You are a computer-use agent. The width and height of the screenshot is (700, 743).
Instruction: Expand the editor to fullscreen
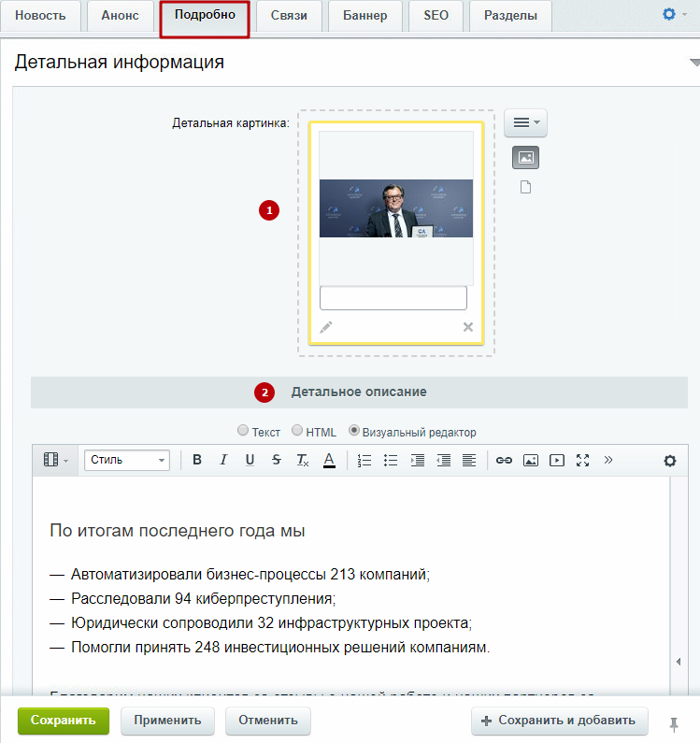(582, 460)
